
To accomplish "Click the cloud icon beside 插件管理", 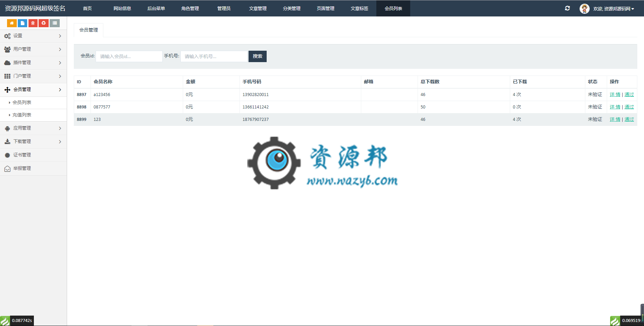I will [x=7, y=63].
